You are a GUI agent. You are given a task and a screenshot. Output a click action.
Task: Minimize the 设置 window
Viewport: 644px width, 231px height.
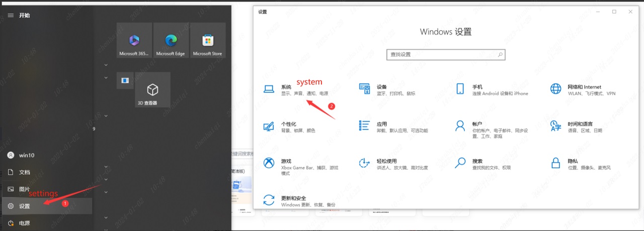point(598,12)
